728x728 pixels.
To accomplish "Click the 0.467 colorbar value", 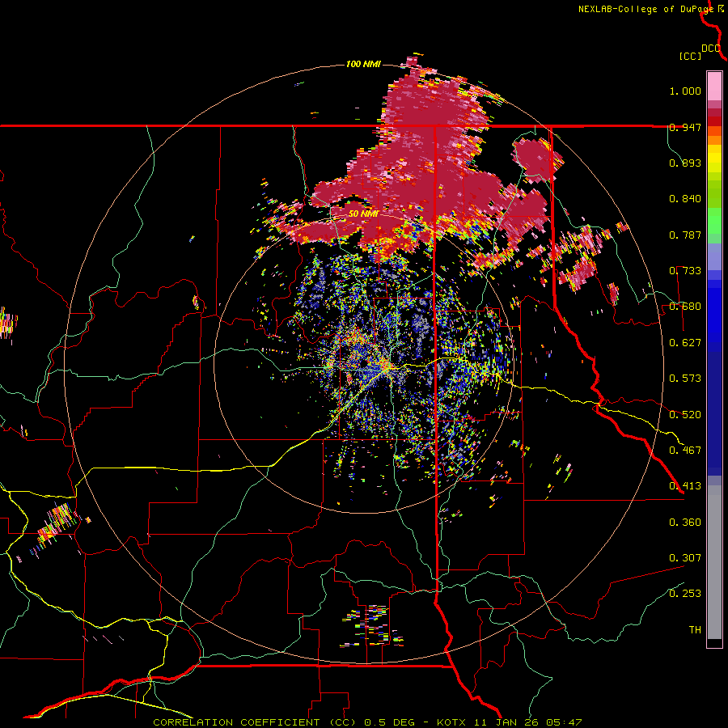I will pyautogui.click(x=685, y=451).
